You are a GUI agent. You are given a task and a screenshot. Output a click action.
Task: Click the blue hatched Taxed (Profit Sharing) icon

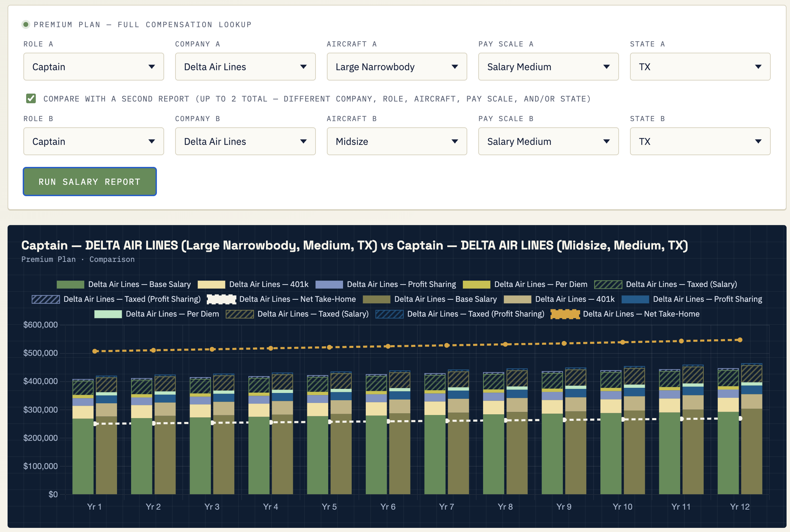coord(46,299)
